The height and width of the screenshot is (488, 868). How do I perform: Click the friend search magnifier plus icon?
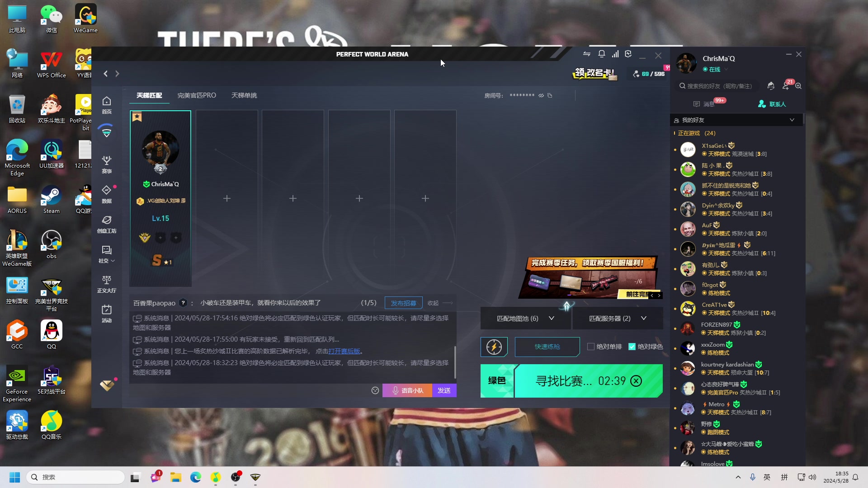click(798, 86)
